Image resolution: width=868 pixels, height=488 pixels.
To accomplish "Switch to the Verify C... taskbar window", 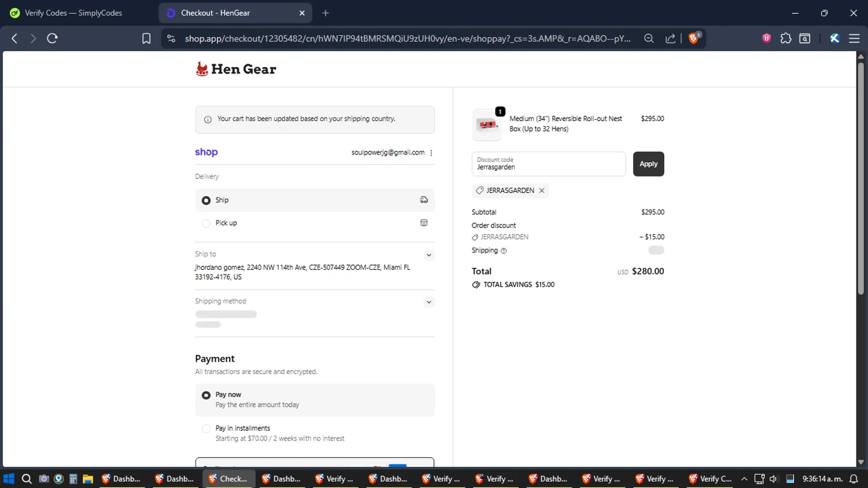I will point(710,479).
